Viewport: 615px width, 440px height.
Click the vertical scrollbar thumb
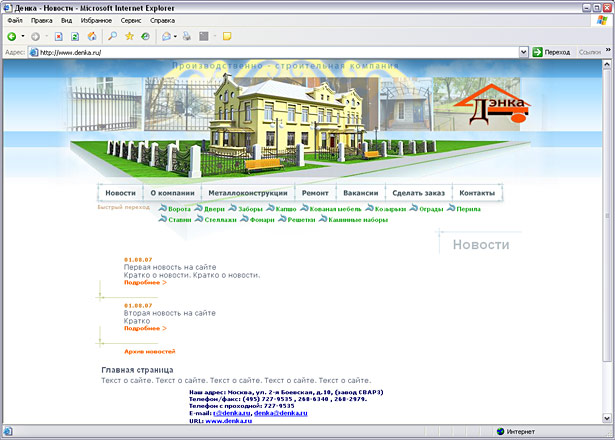pyautogui.click(x=606, y=216)
